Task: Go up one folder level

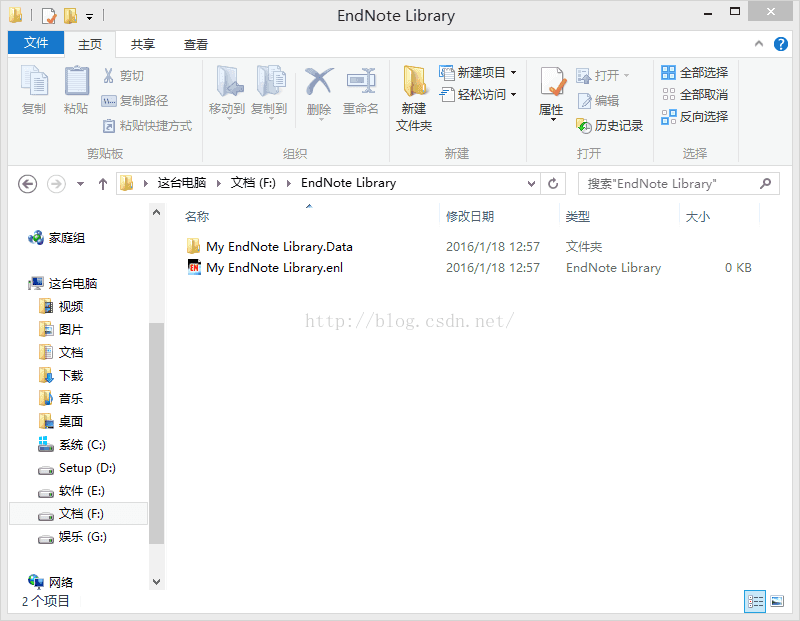Action: (x=103, y=184)
